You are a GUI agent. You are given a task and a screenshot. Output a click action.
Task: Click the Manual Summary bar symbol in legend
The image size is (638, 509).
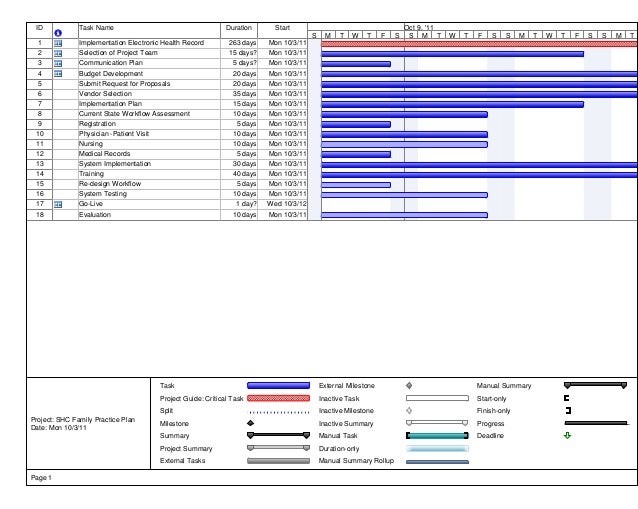[x=595, y=385]
